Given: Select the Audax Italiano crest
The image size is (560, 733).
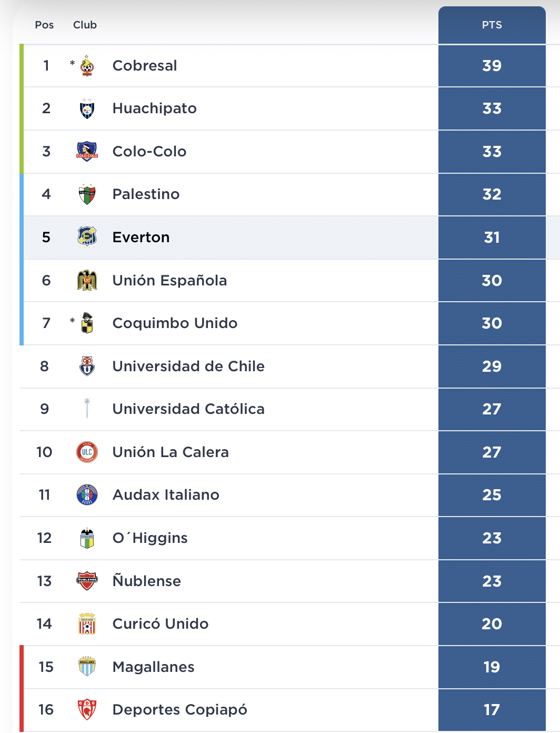Looking at the screenshot, I should [87, 495].
